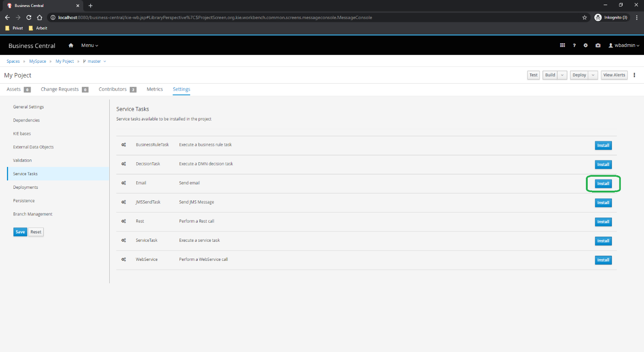Go to the My Project breadcrumb link
This screenshot has height=352, width=644.
(65, 61)
